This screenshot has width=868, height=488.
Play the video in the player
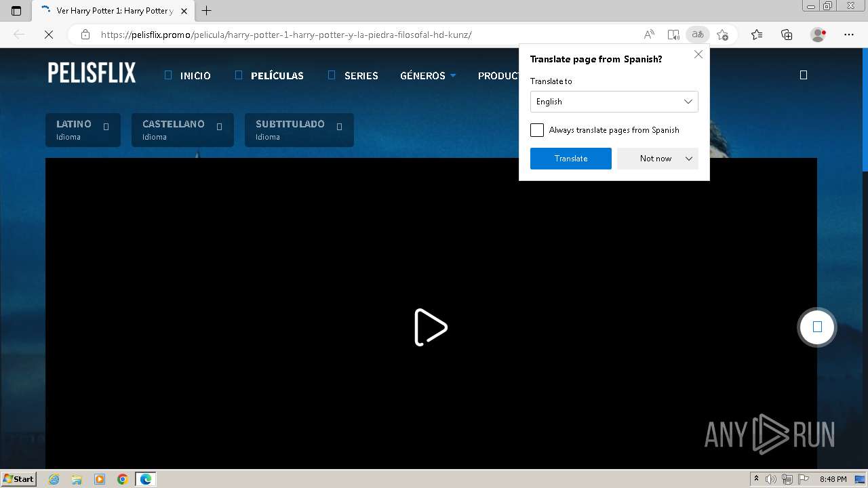pos(431,327)
